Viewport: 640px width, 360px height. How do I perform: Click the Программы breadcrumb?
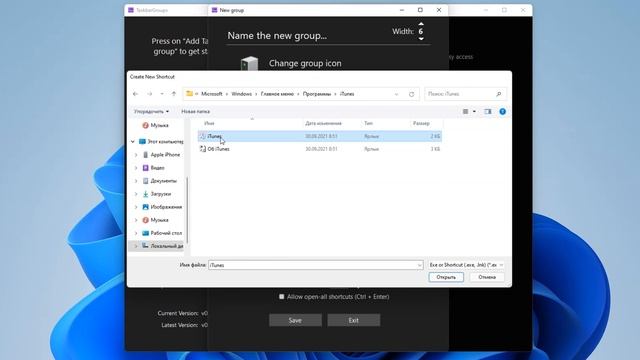[x=317, y=94]
